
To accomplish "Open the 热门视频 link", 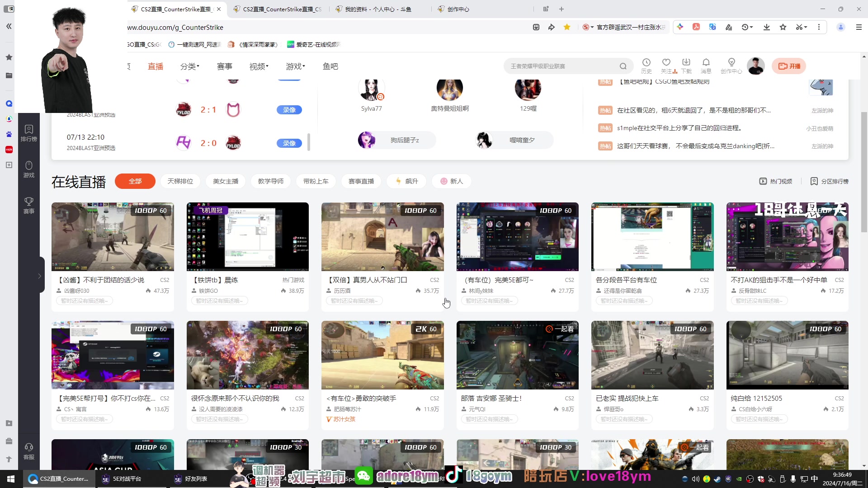I will click(x=776, y=181).
